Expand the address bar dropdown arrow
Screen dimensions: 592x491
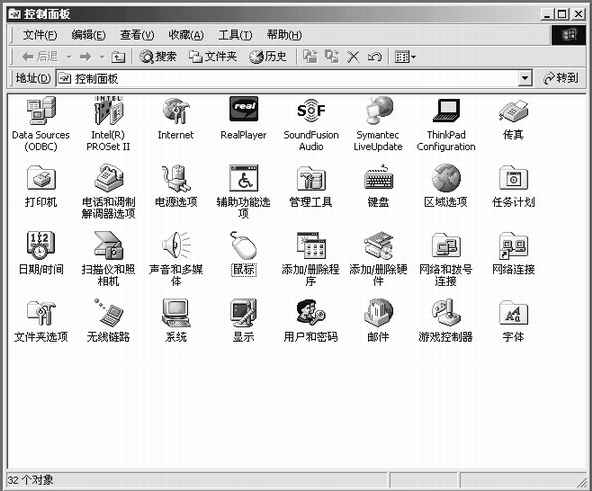click(x=524, y=78)
